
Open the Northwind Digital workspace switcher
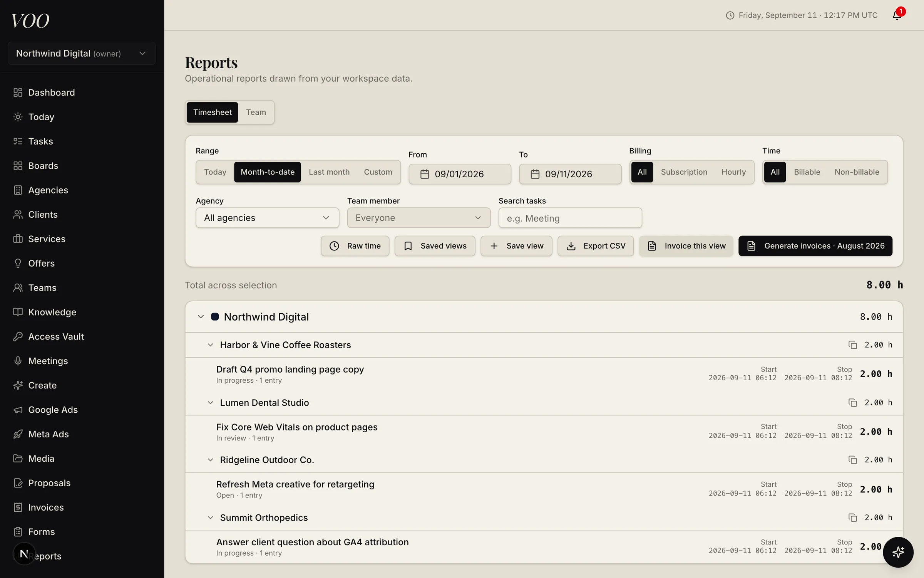click(82, 53)
